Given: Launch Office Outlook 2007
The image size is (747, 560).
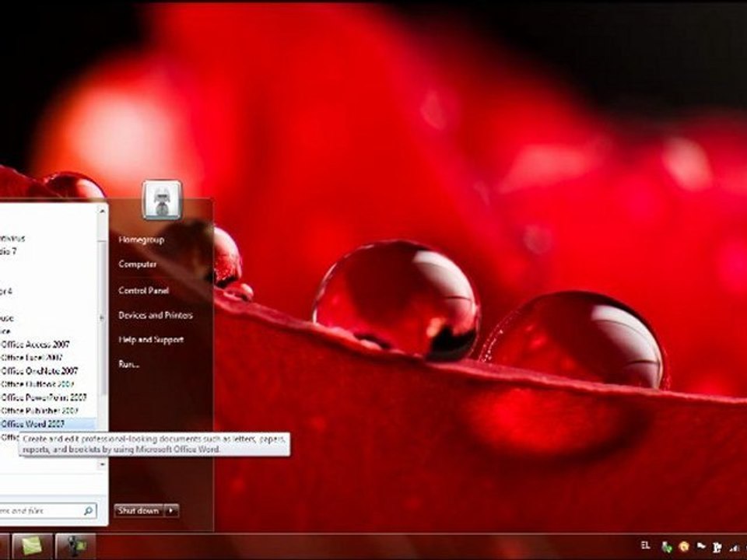Looking at the screenshot, I should pos(37,383).
